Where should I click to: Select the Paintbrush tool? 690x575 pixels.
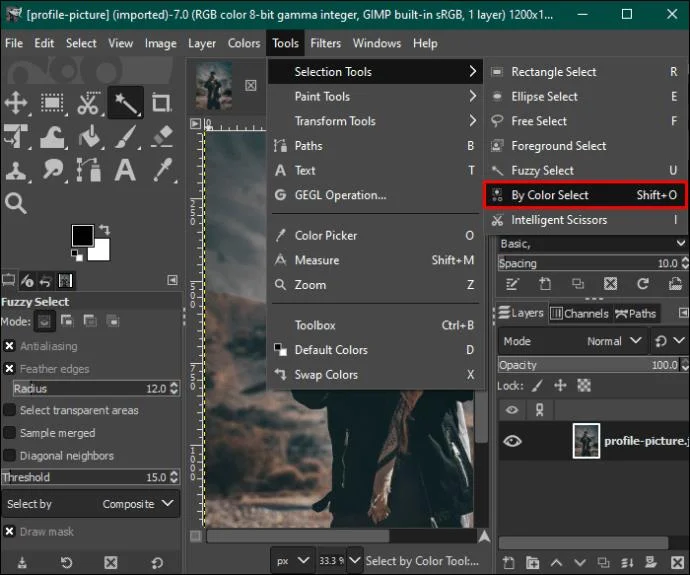pos(126,136)
